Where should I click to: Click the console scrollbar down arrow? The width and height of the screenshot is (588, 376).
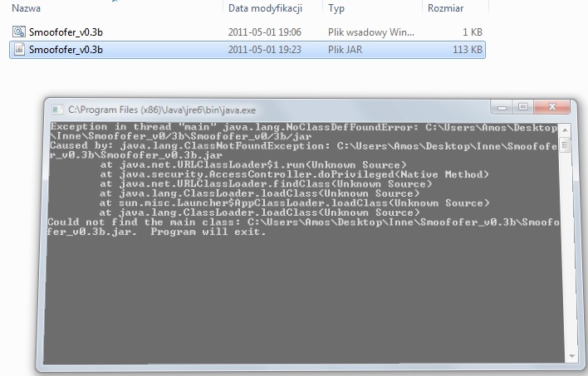(x=572, y=356)
